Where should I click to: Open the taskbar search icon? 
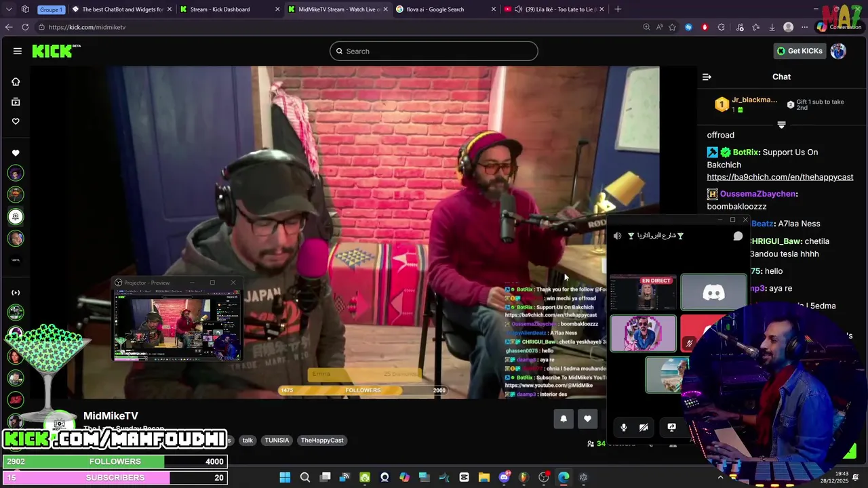305,477
